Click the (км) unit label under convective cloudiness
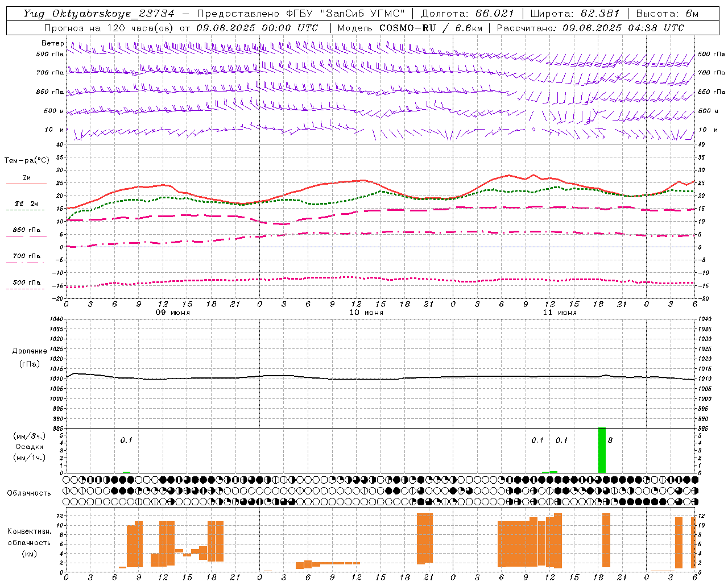The height and width of the screenshot is (582, 728). tap(29, 554)
